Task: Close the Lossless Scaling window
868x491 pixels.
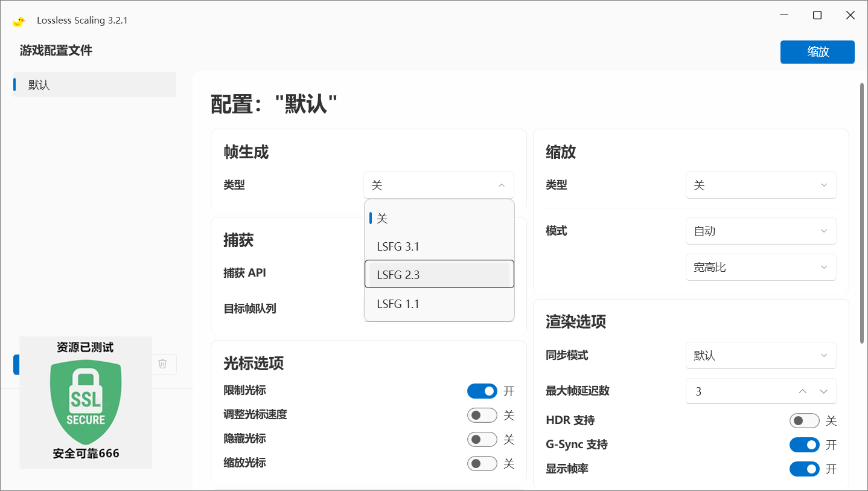Action: point(850,16)
